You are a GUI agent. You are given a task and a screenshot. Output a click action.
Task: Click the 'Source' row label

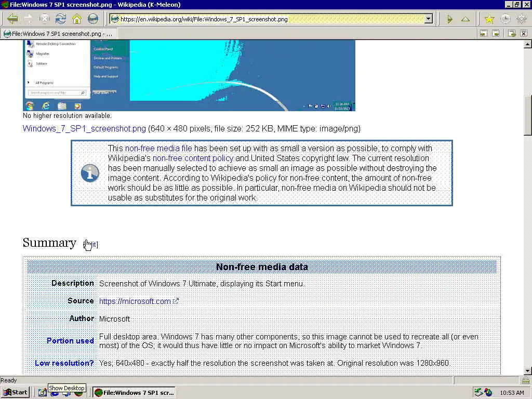pyautogui.click(x=81, y=301)
